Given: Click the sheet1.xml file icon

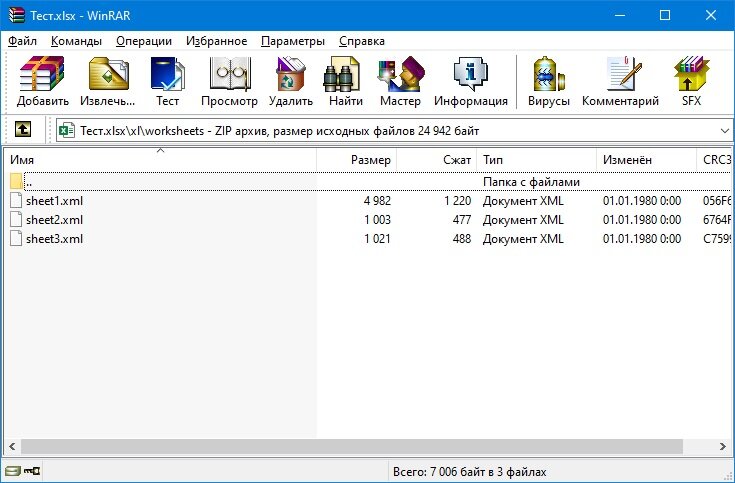Looking at the screenshot, I should 16,201.
